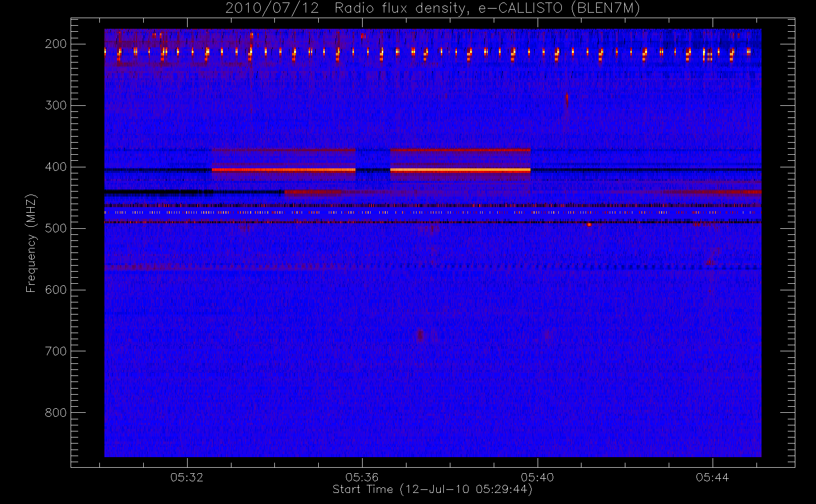Click the 05:36 time tick label
Image resolution: width=816 pixels, height=504 pixels.
tap(362, 477)
